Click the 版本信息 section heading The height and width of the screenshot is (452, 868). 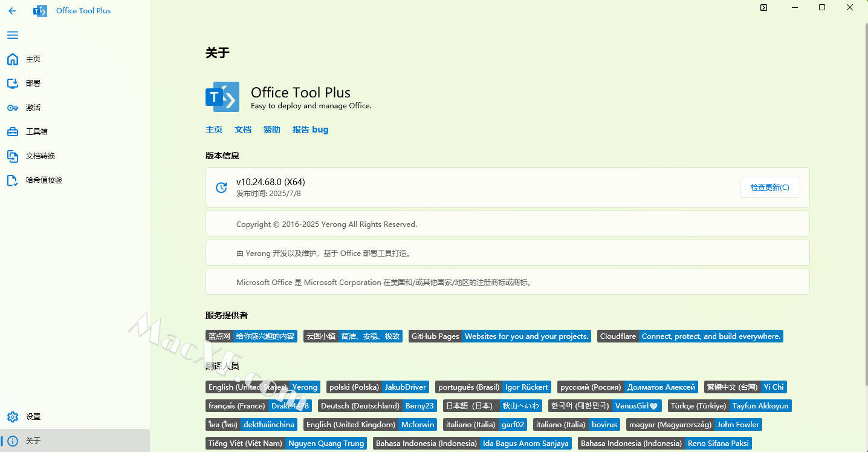[222, 156]
